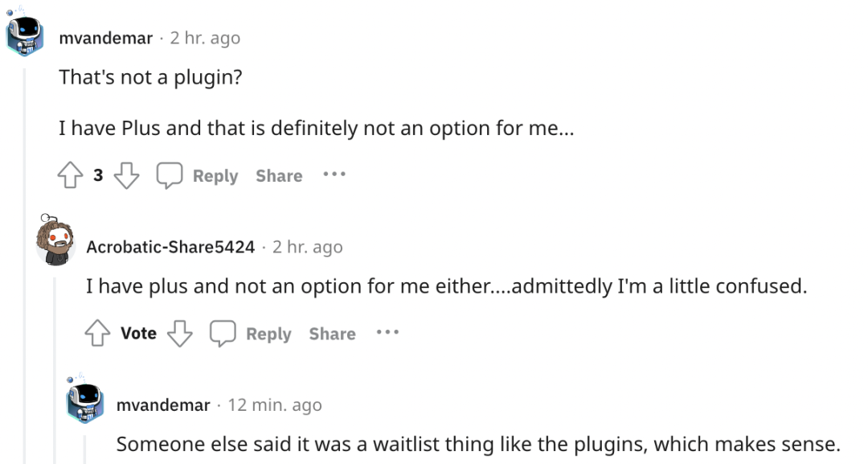Click Reply on Acrobatic-Share5424's comment
This screenshot has height=464, width=868.
[268, 334]
